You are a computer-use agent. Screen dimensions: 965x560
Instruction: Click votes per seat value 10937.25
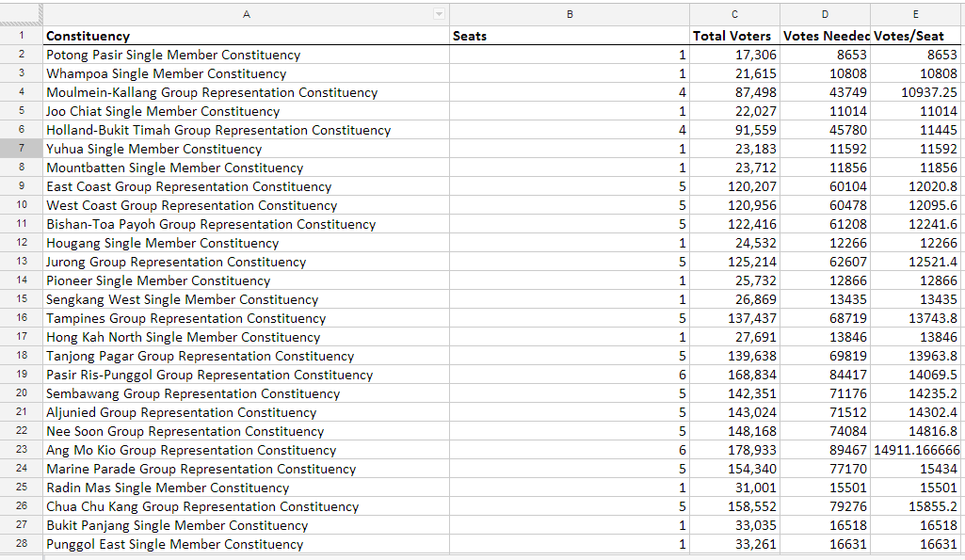click(916, 92)
